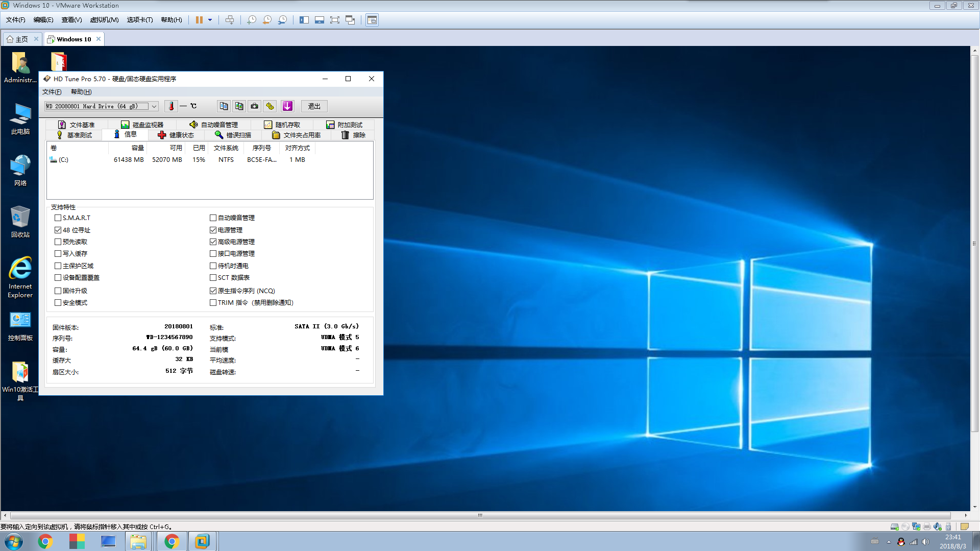This screenshot has width=980, height=551.
Task: Switch to the 健康状态 tab
Action: point(176,135)
